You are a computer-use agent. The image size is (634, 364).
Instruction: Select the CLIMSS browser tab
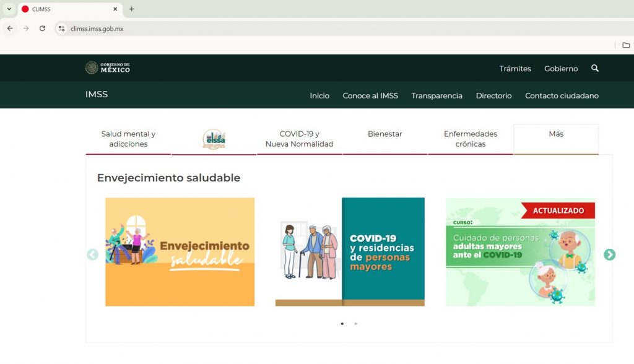71,9
